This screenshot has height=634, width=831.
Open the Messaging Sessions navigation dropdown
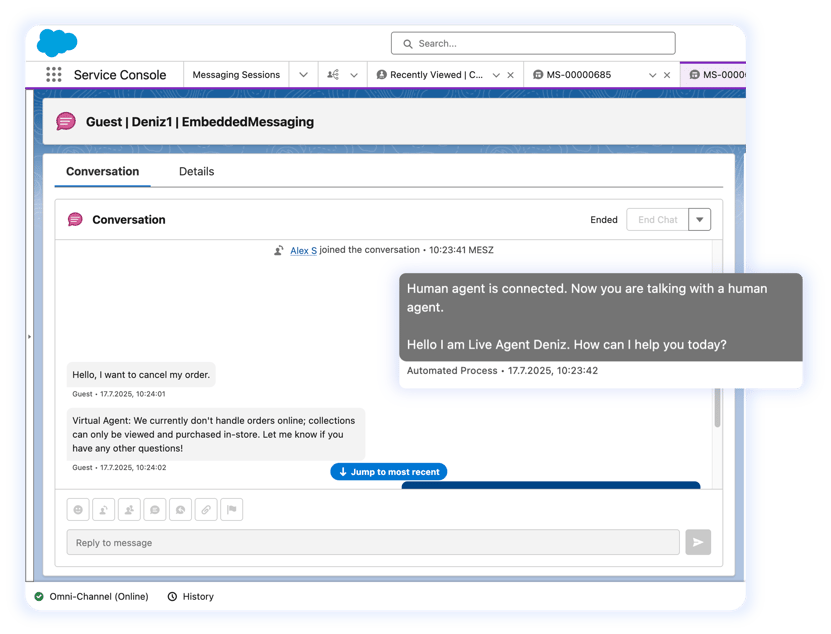[x=303, y=75]
